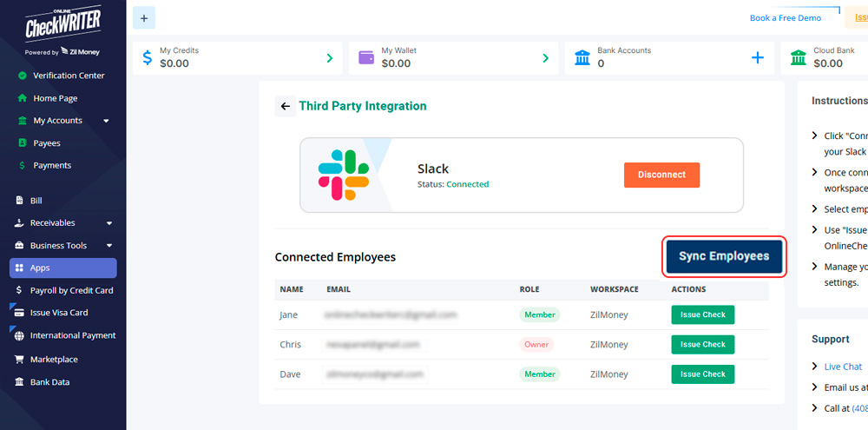Click the Disconnect button for Slack

[x=661, y=175]
